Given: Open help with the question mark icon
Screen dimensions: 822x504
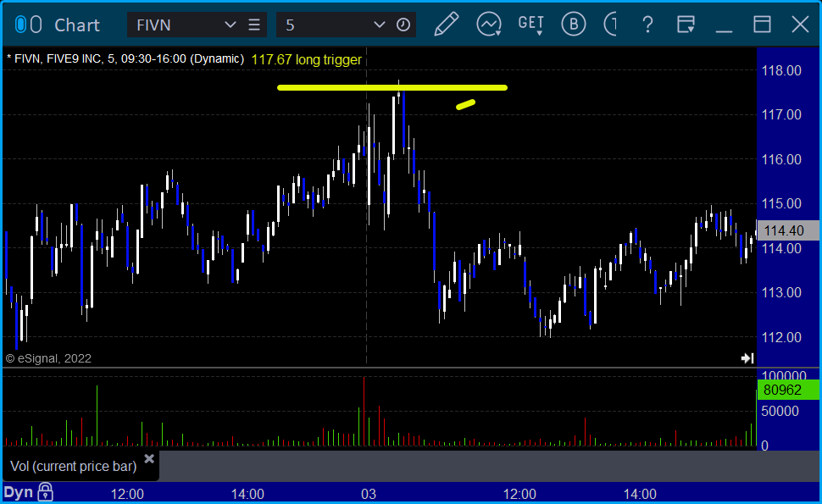Looking at the screenshot, I should click(x=648, y=25).
